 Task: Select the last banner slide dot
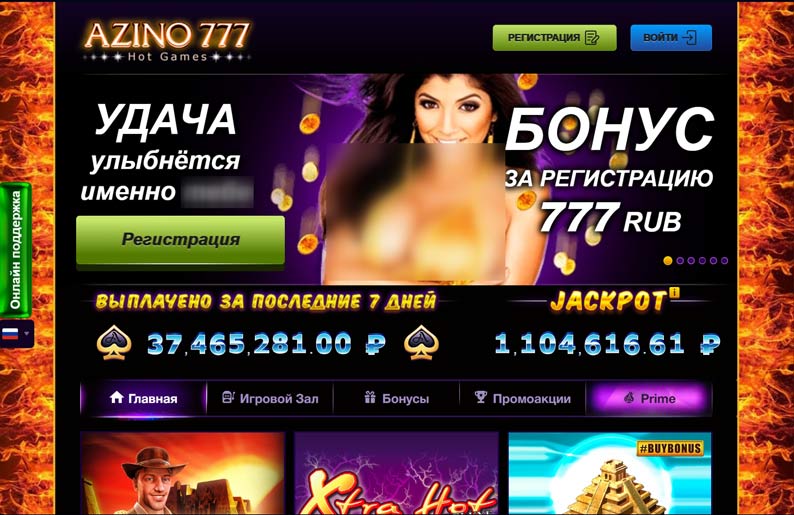coord(725,261)
